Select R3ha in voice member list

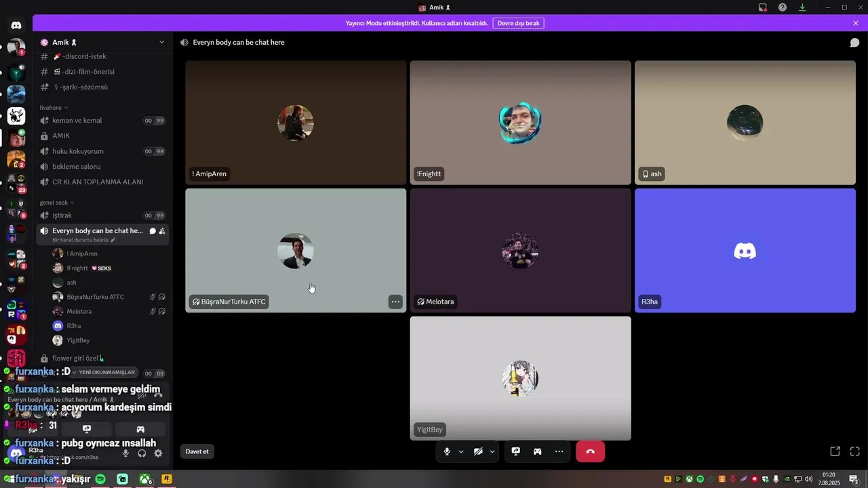pyautogui.click(x=108, y=326)
